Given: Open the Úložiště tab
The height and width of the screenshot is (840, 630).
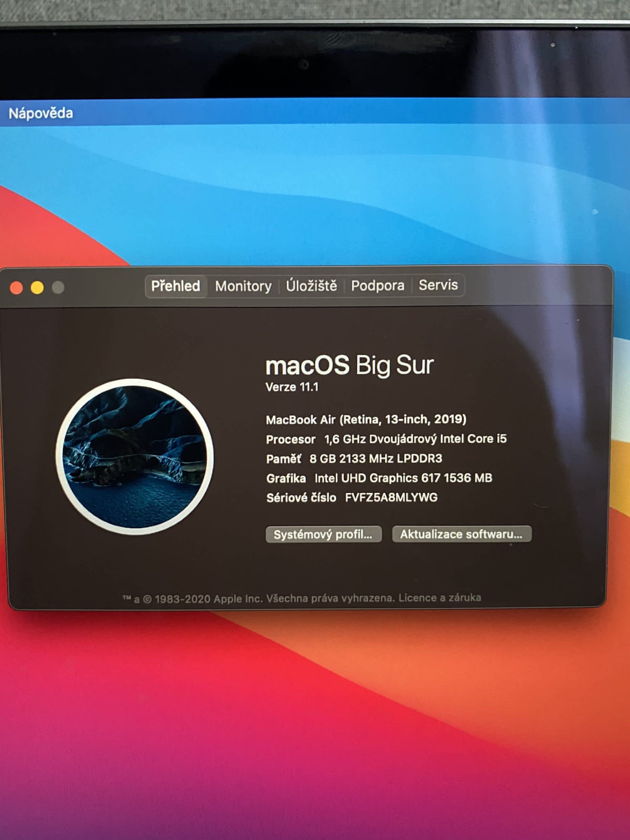Looking at the screenshot, I should pos(311,285).
